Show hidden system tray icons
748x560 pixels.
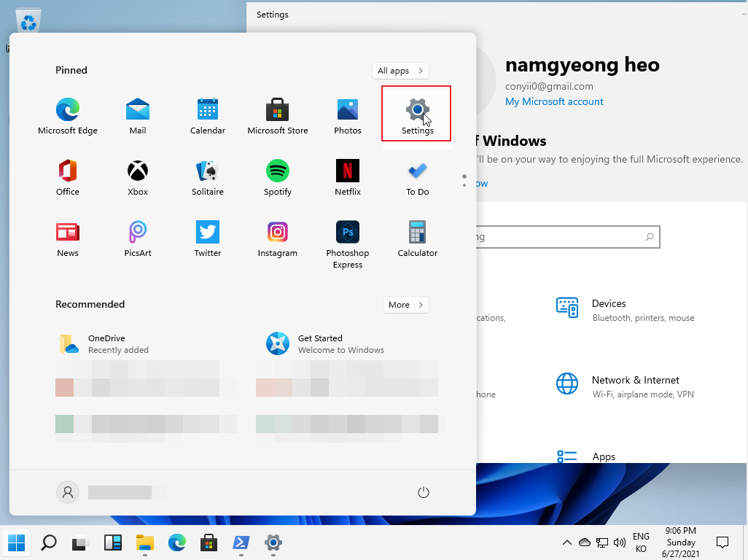(566, 542)
